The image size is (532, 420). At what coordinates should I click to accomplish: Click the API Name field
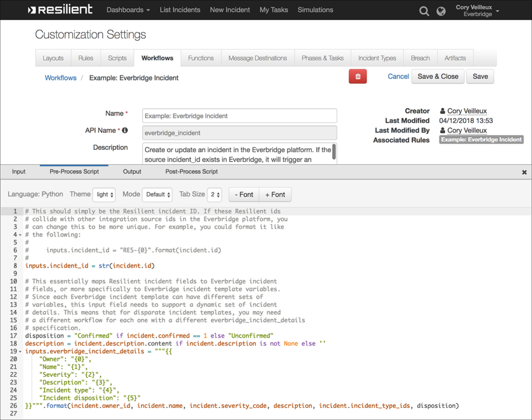coord(240,133)
